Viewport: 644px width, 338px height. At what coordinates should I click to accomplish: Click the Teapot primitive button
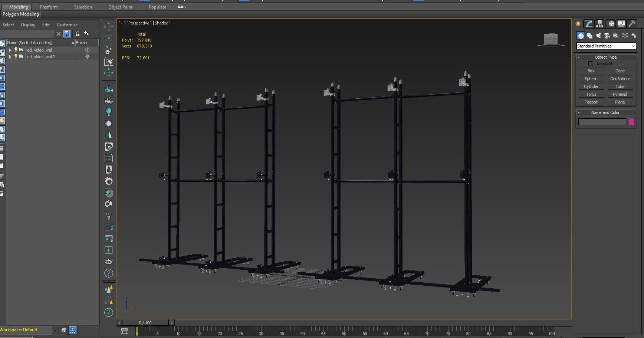point(591,102)
